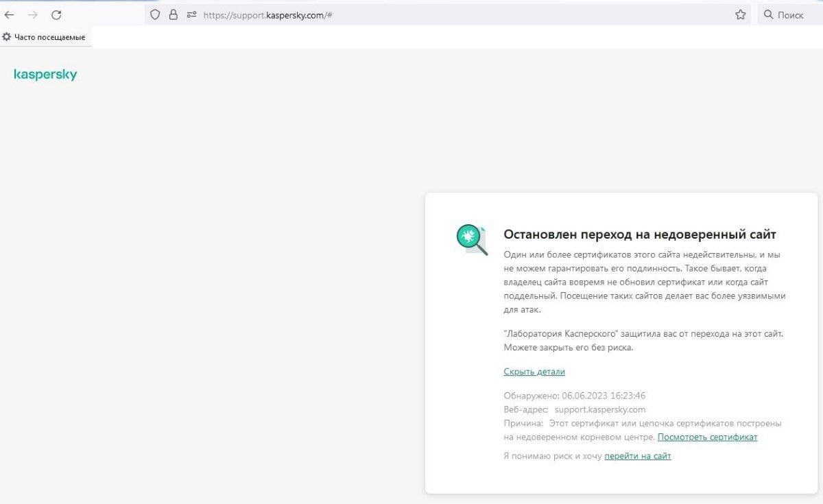Click the kaspersky logo

45,75
